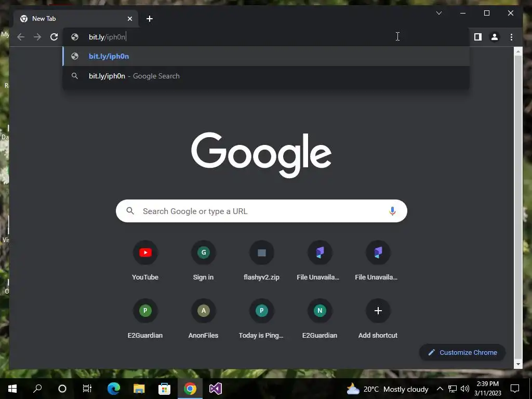The image size is (532, 399).
Task: Open the Chrome three-dot menu
Action: pyautogui.click(x=511, y=37)
